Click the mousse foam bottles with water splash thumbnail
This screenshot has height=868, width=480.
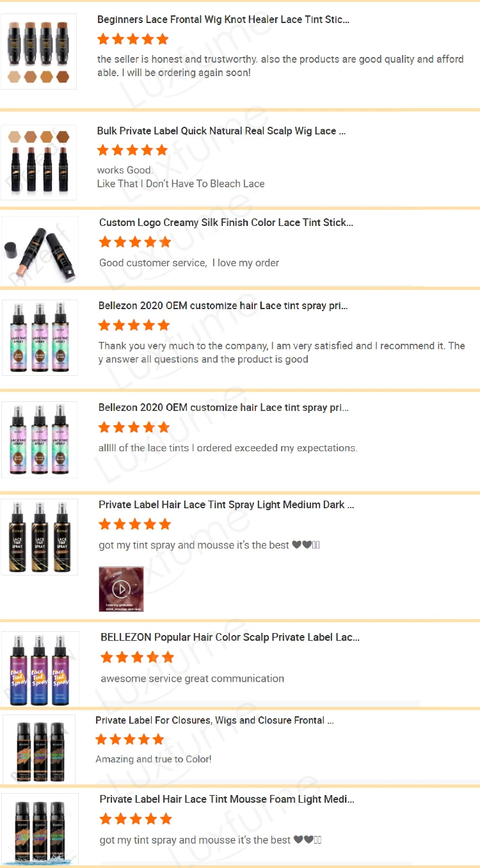(x=40, y=830)
